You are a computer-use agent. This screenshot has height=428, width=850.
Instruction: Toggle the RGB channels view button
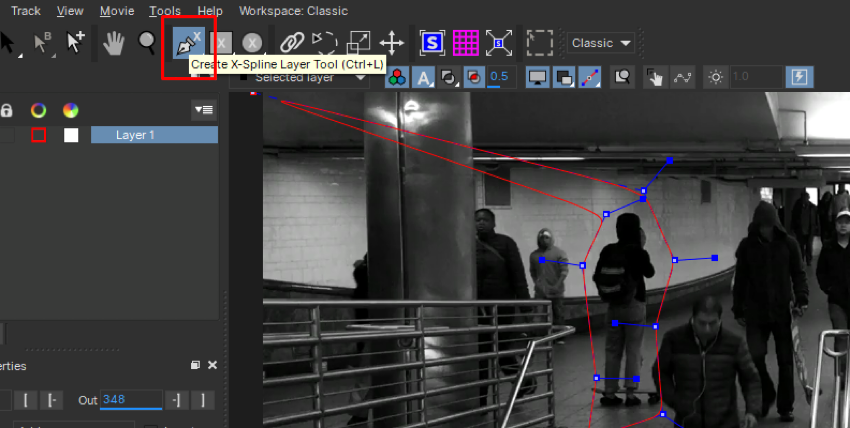[397, 77]
